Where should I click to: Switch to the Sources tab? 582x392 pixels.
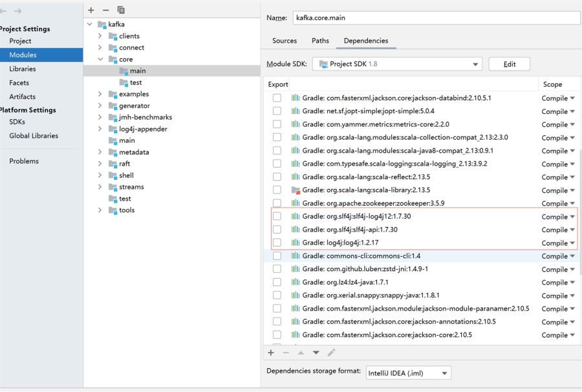click(x=285, y=41)
